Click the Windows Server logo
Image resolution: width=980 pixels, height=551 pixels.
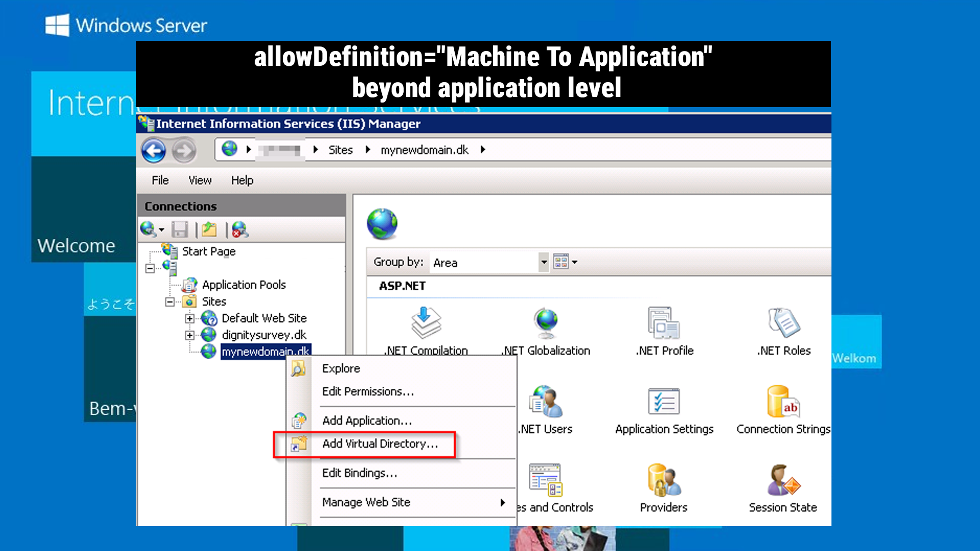pyautogui.click(x=126, y=25)
